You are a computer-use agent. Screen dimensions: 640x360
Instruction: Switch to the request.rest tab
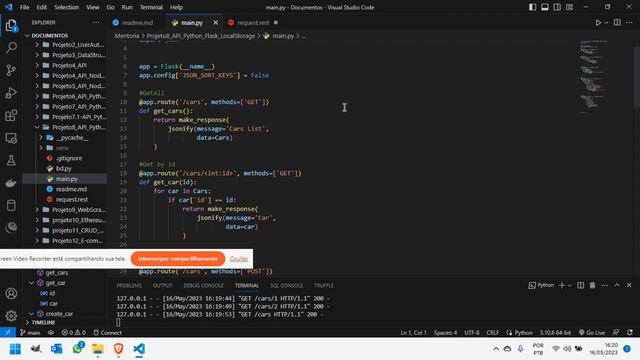(253, 23)
